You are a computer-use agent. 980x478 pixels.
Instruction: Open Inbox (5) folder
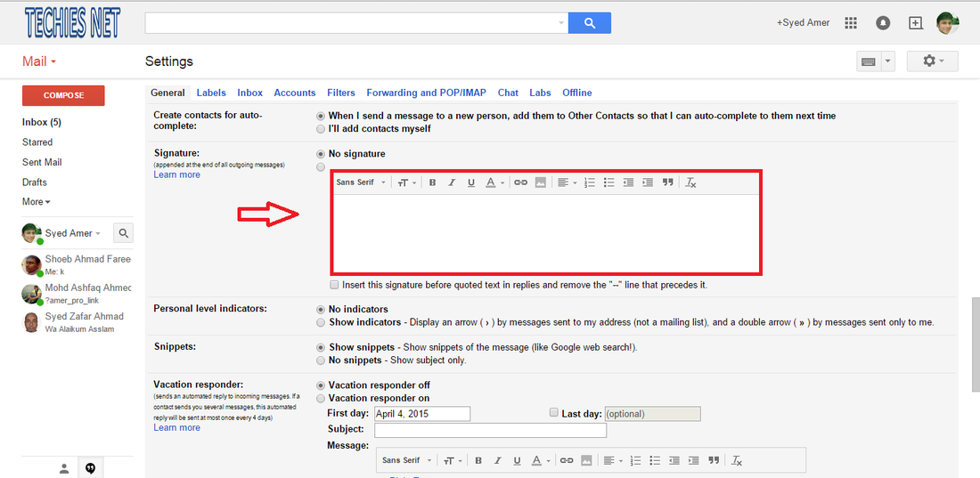tap(41, 122)
